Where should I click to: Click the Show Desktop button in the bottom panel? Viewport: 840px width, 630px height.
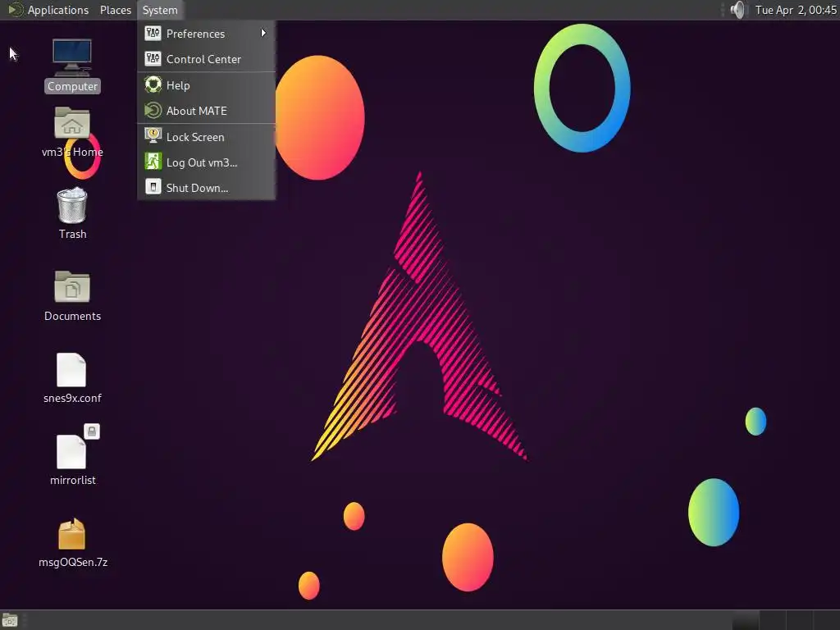coord(10,620)
